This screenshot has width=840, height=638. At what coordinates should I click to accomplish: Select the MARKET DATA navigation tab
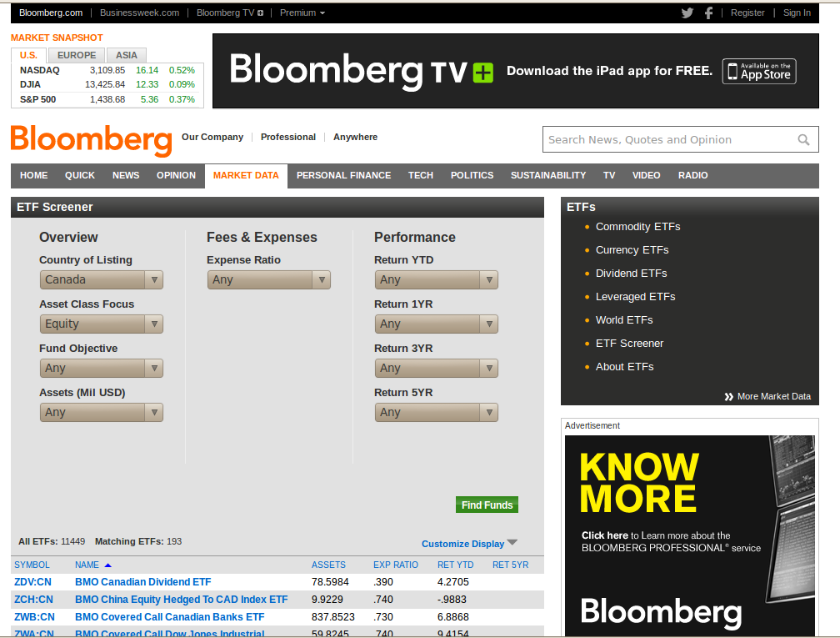click(x=246, y=176)
